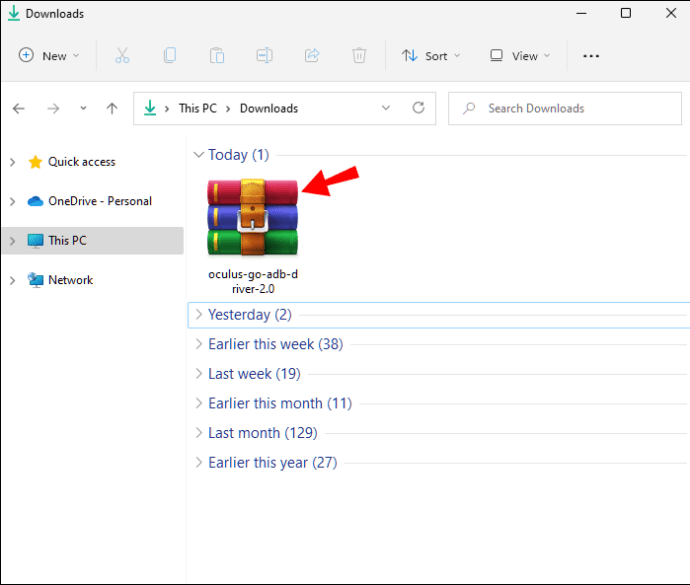Click the Paste clipboard icon
This screenshot has height=585, width=690.
tap(217, 55)
